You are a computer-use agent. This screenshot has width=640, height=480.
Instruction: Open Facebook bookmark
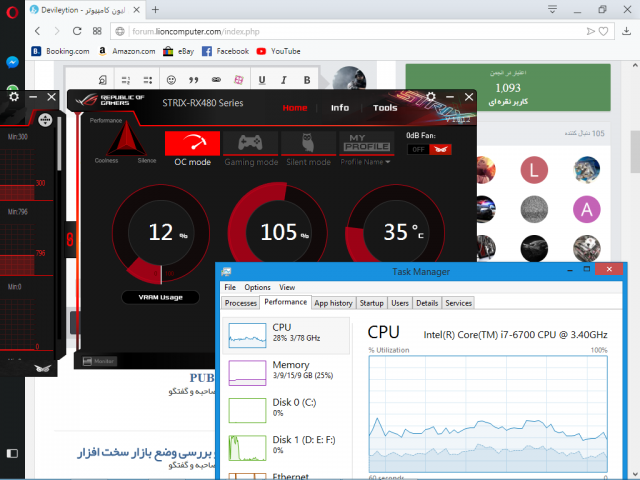click(225, 51)
